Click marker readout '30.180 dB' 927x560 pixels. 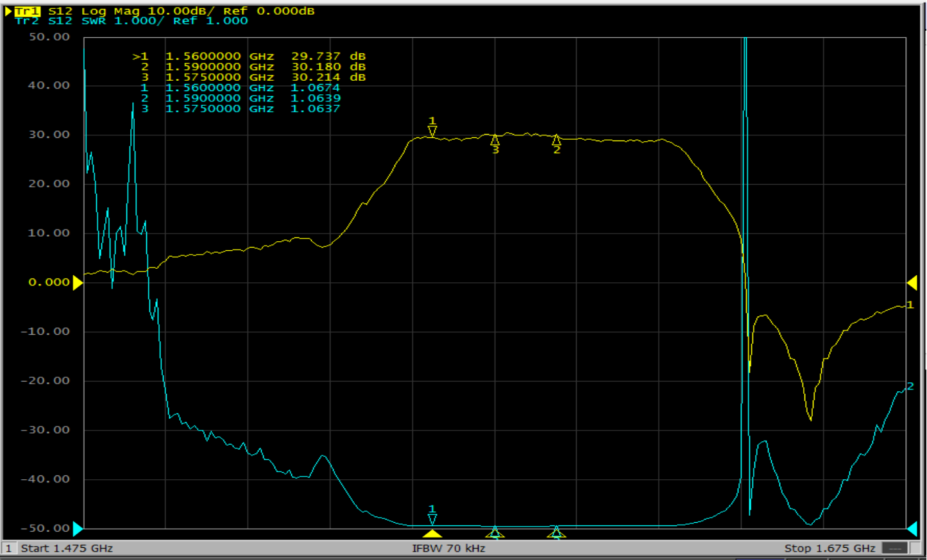pyautogui.click(x=328, y=67)
